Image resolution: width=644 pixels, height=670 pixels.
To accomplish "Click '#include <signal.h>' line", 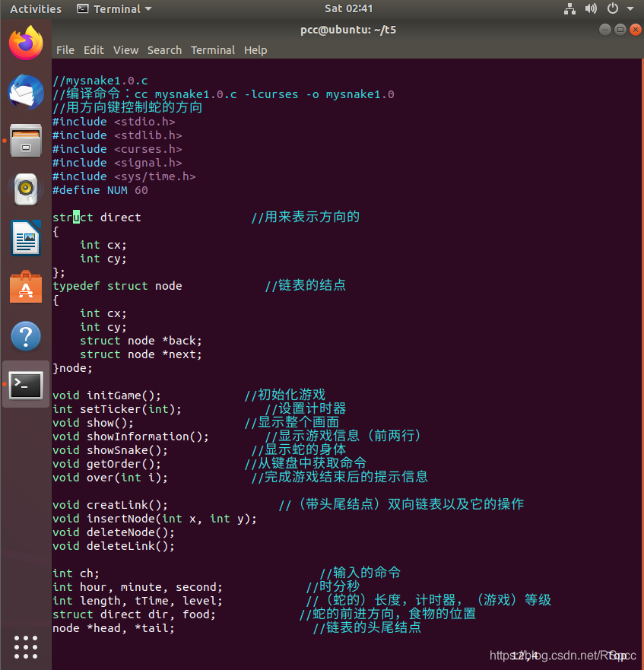I will coord(117,163).
